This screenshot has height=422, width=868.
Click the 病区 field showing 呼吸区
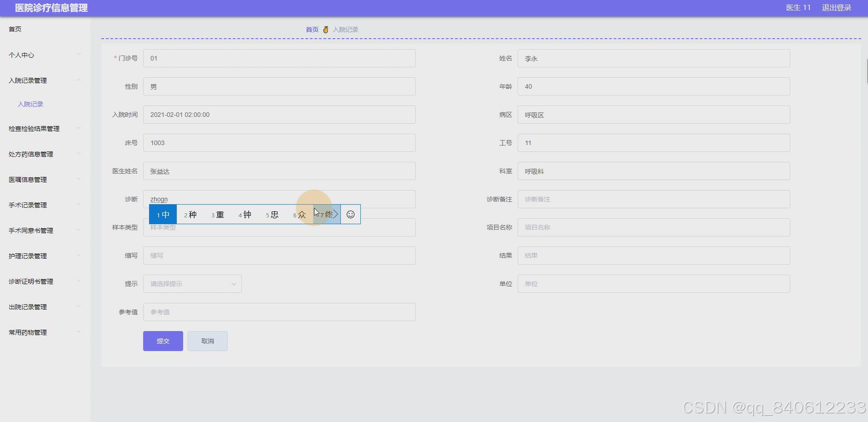coord(654,115)
